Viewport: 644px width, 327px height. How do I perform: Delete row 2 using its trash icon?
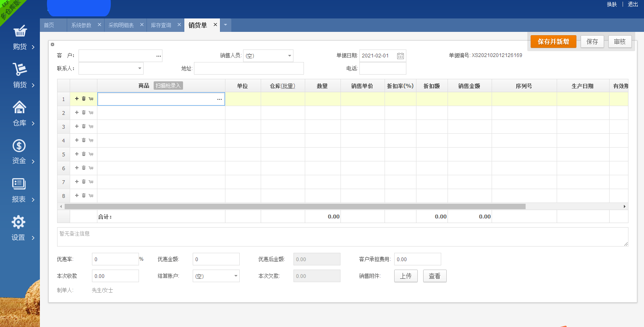84,112
